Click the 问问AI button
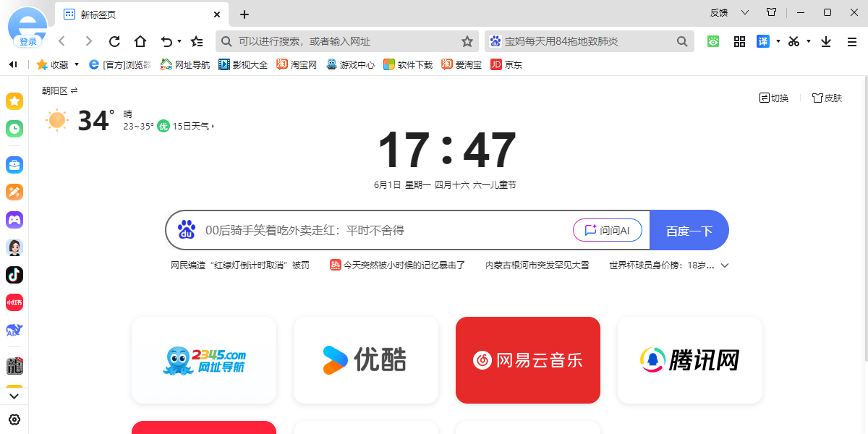 click(608, 231)
